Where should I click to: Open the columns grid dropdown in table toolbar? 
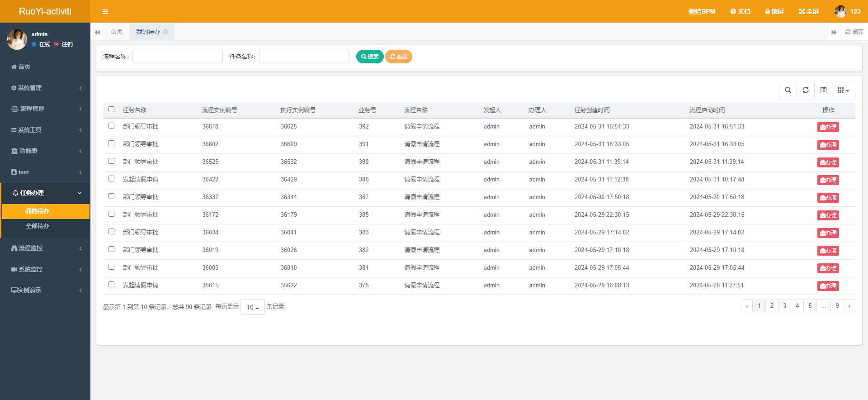(x=843, y=90)
